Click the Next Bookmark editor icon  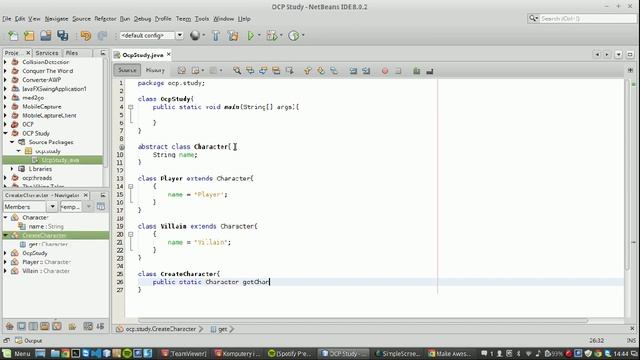click(321, 71)
